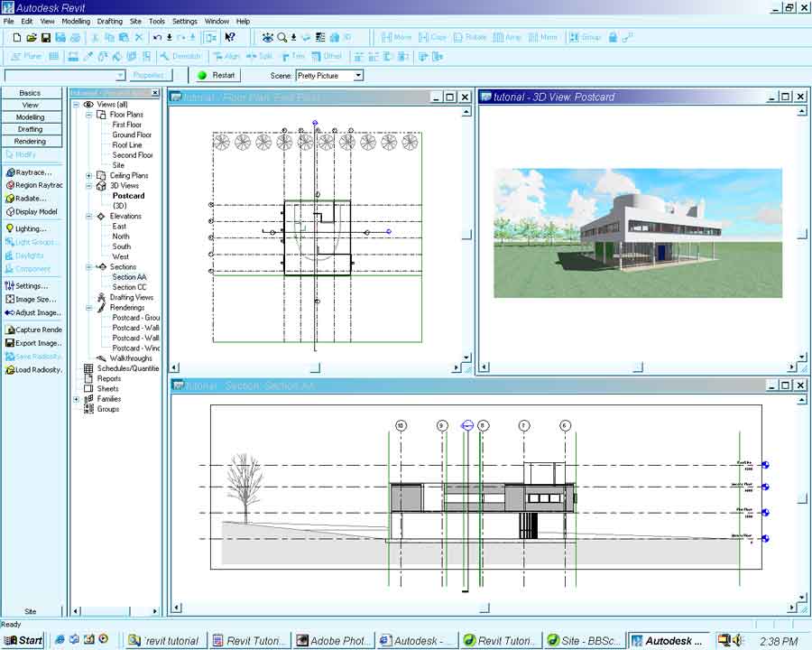Launch the Radiate command
812x650 pixels.
tap(26, 198)
